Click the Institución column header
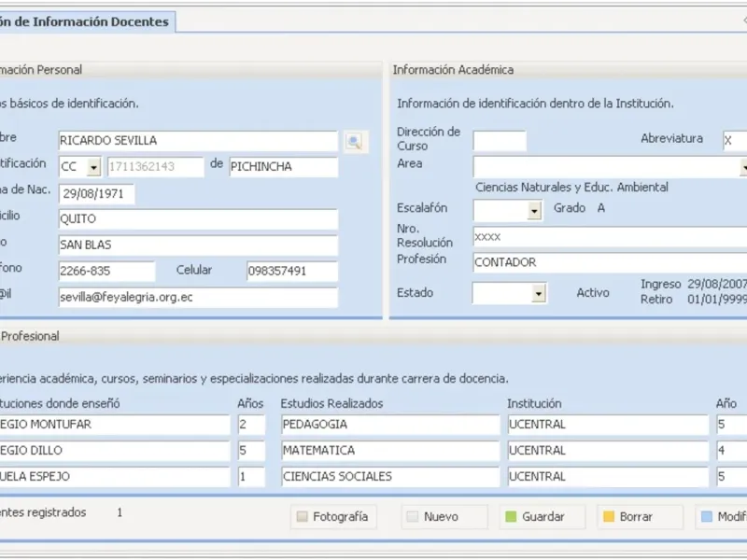The height and width of the screenshot is (560, 747). click(x=534, y=404)
